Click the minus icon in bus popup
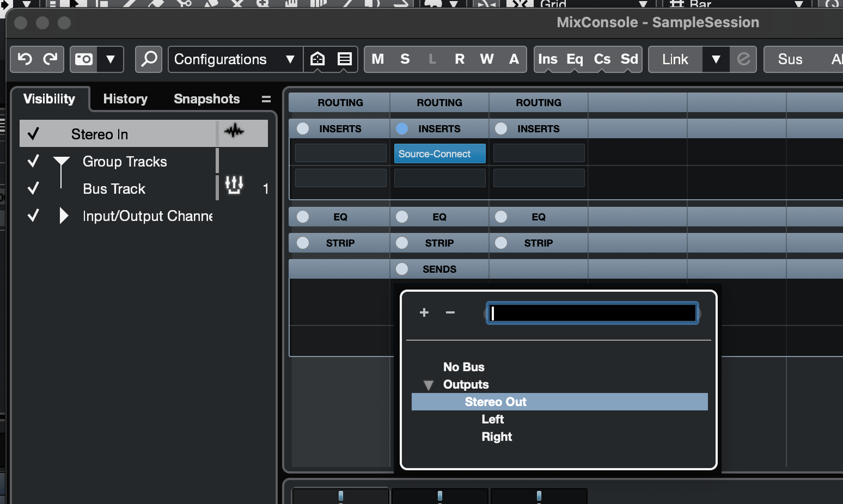843x504 pixels. (x=450, y=312)
